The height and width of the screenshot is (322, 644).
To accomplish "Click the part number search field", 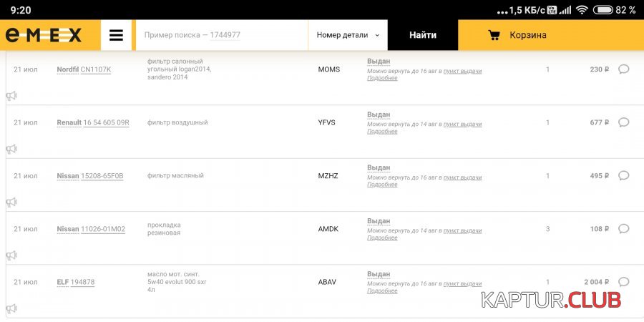I will tap(222, 35).
